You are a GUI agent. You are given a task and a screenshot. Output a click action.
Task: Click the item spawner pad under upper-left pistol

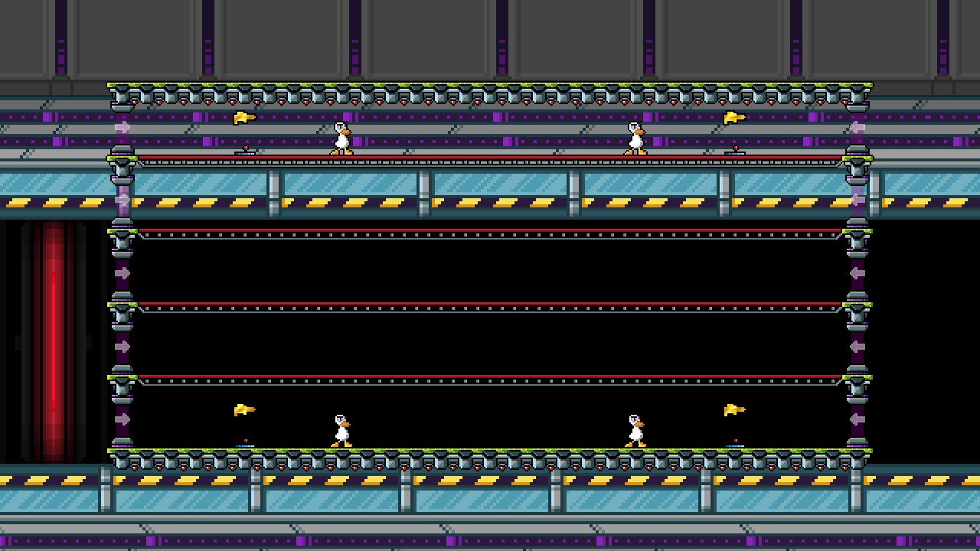pyautogui.click(x=245, y=151)
